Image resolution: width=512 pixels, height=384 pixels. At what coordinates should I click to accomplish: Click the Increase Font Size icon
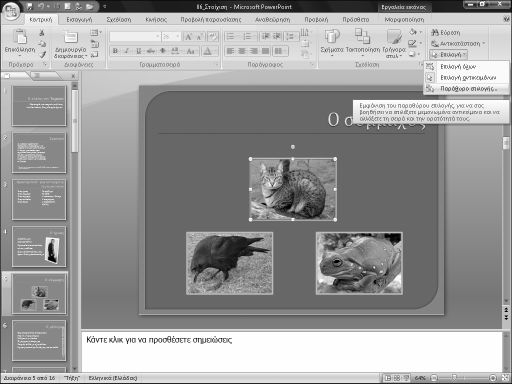[x=189, y=36]
